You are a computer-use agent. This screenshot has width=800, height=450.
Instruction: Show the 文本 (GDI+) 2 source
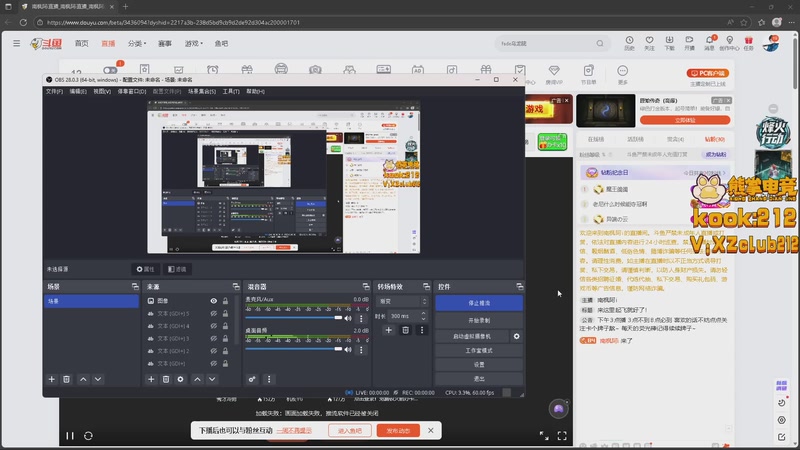(214, 351)
